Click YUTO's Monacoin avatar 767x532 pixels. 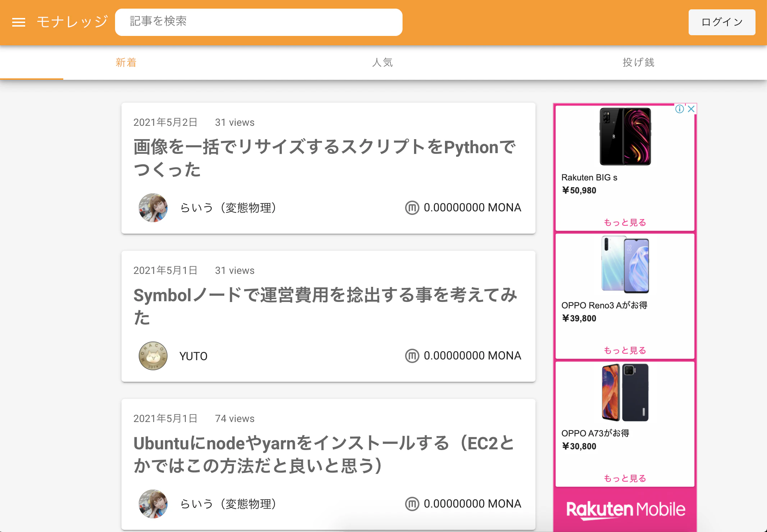(x=153, y=356)
